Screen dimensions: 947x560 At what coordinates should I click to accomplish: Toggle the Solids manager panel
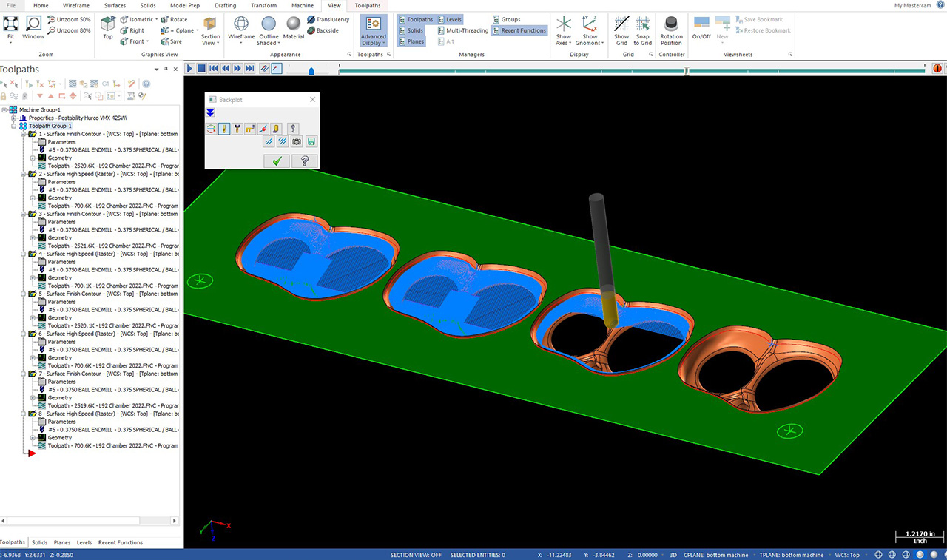411,30
